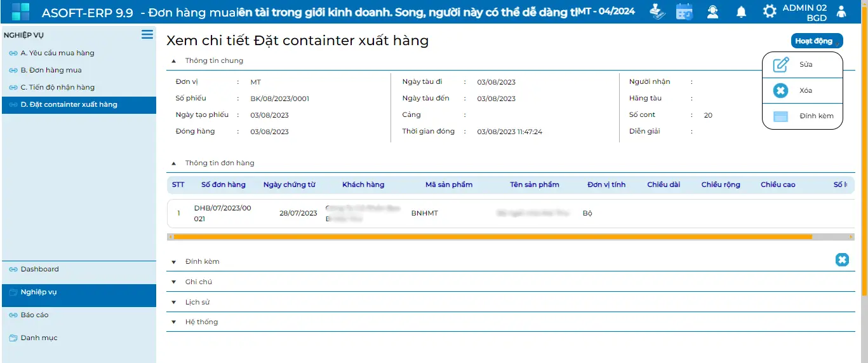Collapse the Thông tin chung section
Viewport: 868px width, 363px height.
click(x=174, y=61)
